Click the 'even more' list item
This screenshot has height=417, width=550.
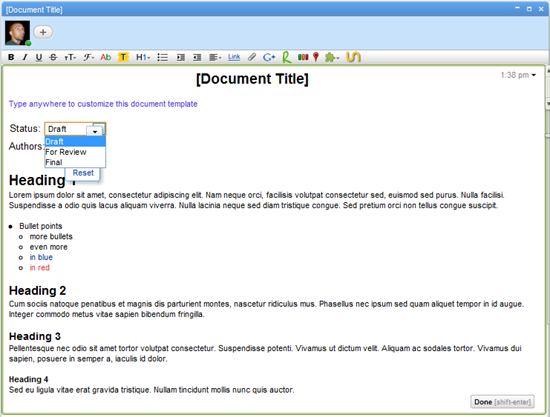[48, 247]
